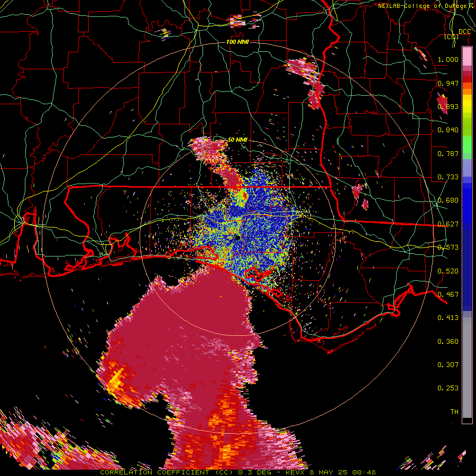The width and height of the screenshot is (476, 476).
Task: Click the black radar site marker dot
Action: coord(237,237)
